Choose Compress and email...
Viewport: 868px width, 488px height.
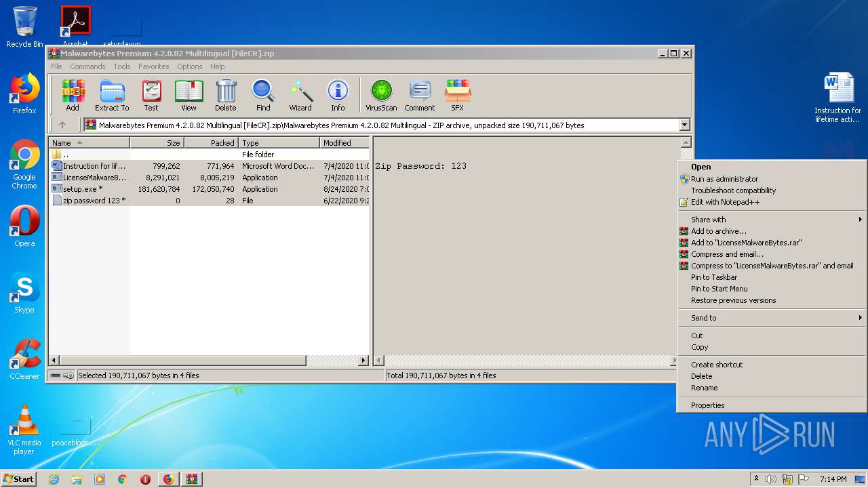[772, 254]
